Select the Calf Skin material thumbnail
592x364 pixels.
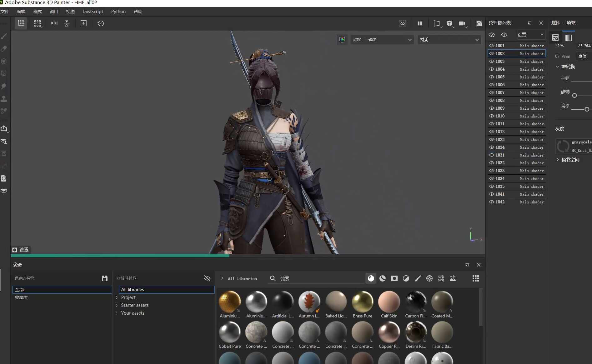[x=389, y=305]
